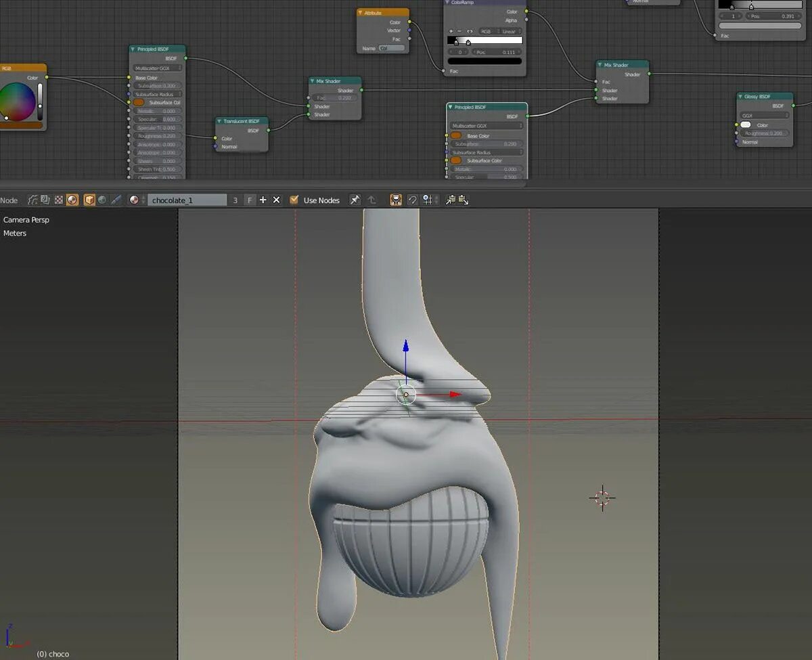Click ColorRamp Pos 0.111 field

497,52
